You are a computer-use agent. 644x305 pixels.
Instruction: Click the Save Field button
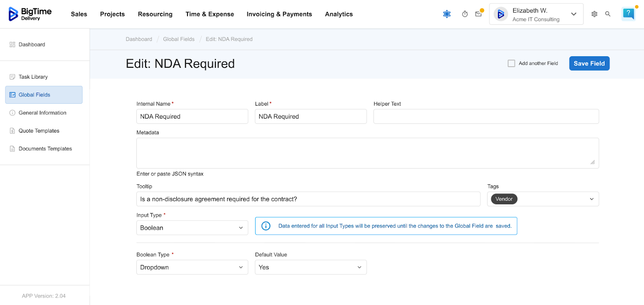coord(589,63)
